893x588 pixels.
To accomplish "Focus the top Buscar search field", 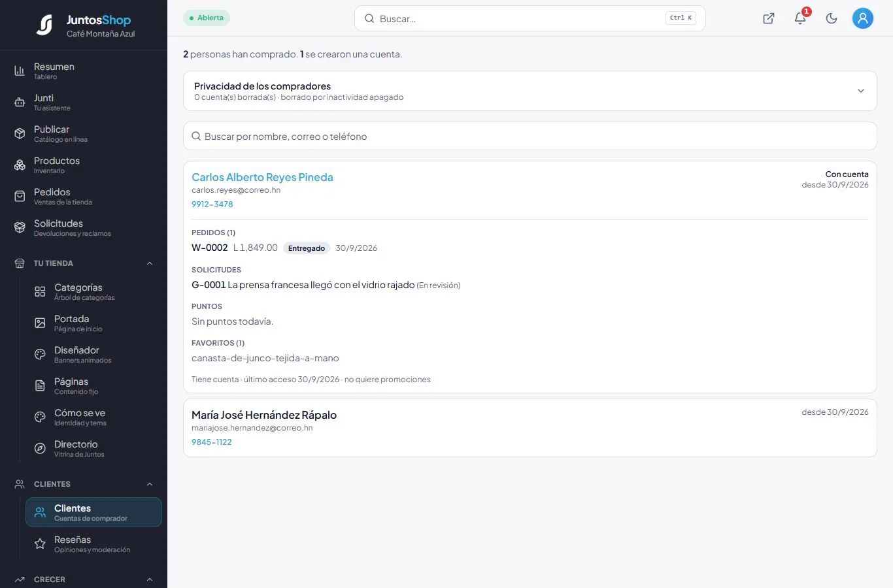I will click(x=530, y=18).
